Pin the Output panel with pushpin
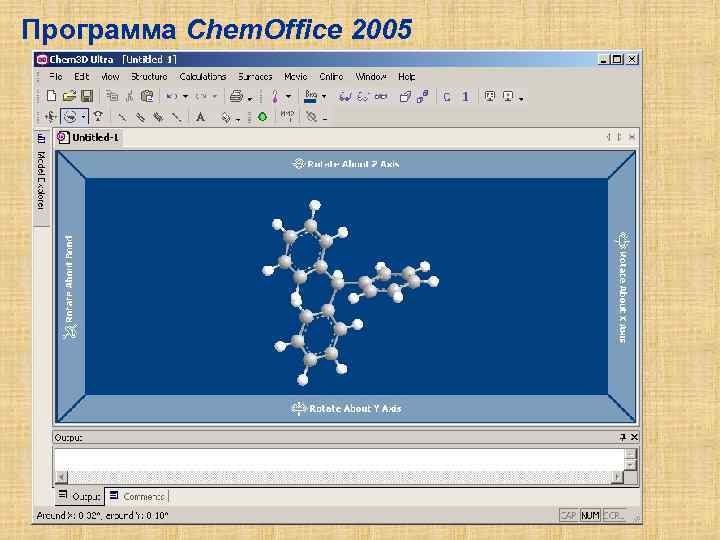The height and width of the screenshot is (540, 720). [x=623, y=437]
